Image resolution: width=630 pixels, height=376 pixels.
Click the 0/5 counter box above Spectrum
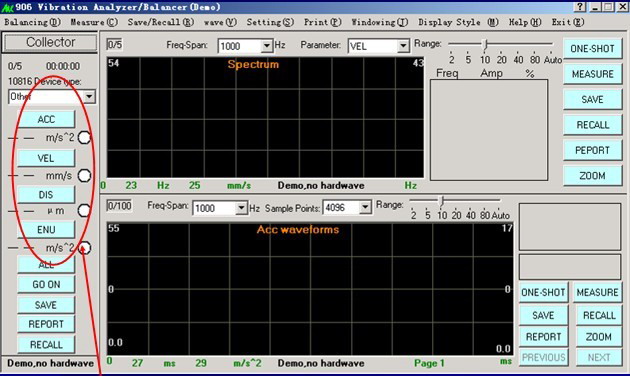115,44
